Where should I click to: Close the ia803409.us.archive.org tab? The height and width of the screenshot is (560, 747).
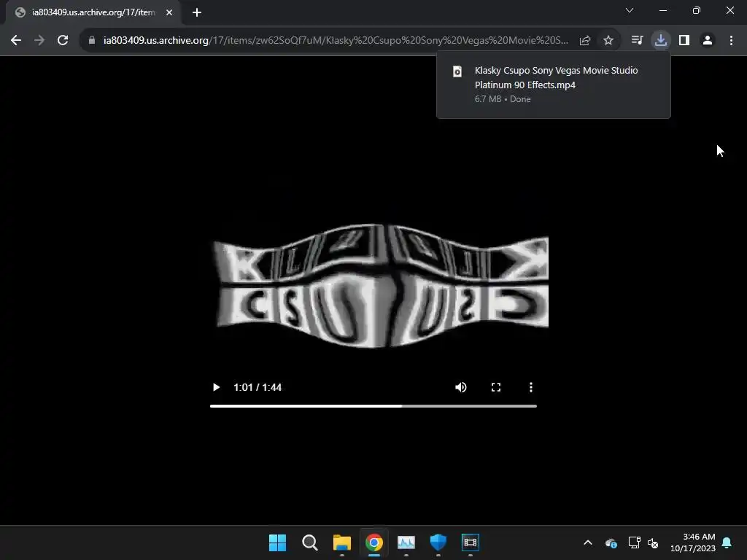click(x=169, y=12)
